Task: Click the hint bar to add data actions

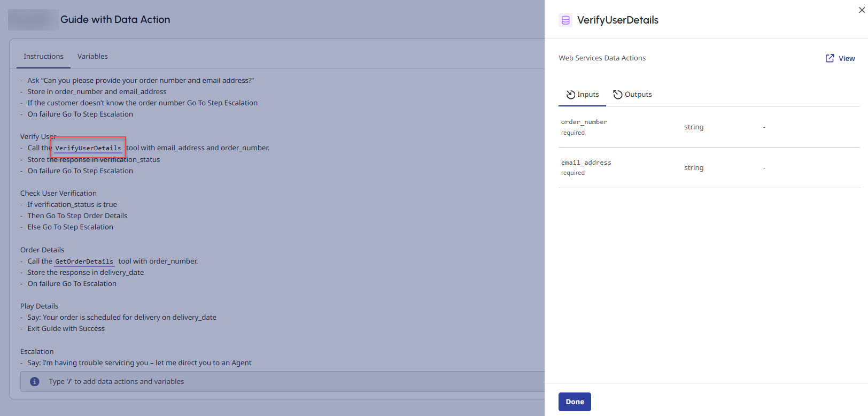Action: pos(282,381)
